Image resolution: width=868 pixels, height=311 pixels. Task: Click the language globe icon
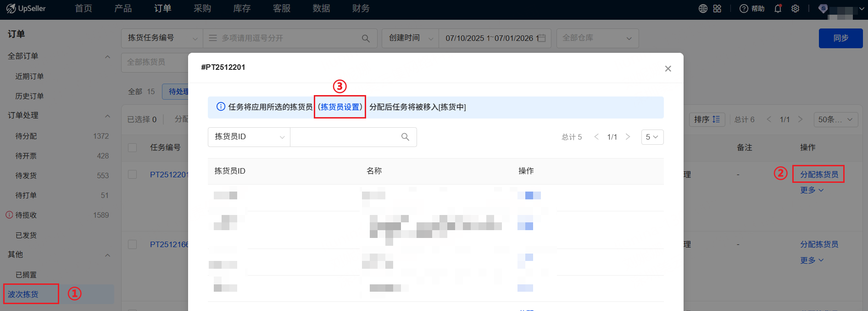pos(703,9)
